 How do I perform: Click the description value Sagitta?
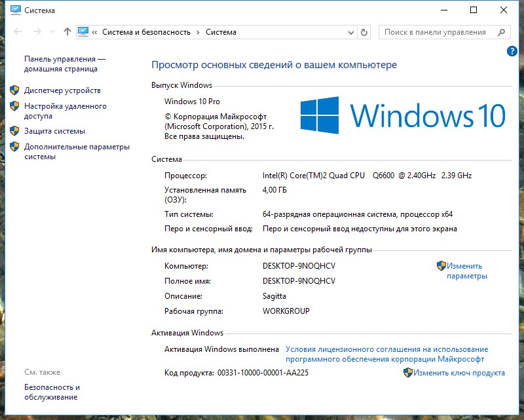(274, 296)
